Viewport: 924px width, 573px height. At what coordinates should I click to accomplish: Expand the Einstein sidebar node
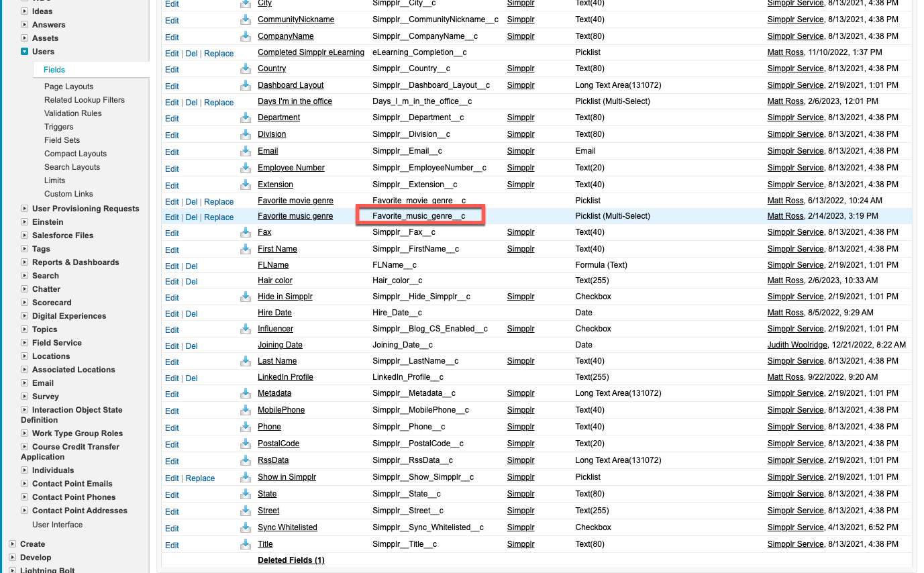(25, 222)
